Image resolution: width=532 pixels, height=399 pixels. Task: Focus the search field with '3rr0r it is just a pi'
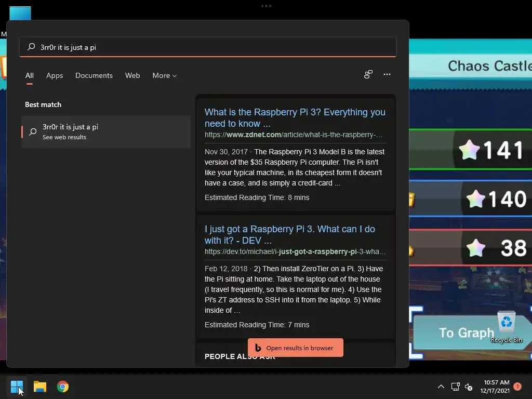[x=208, y=47]
